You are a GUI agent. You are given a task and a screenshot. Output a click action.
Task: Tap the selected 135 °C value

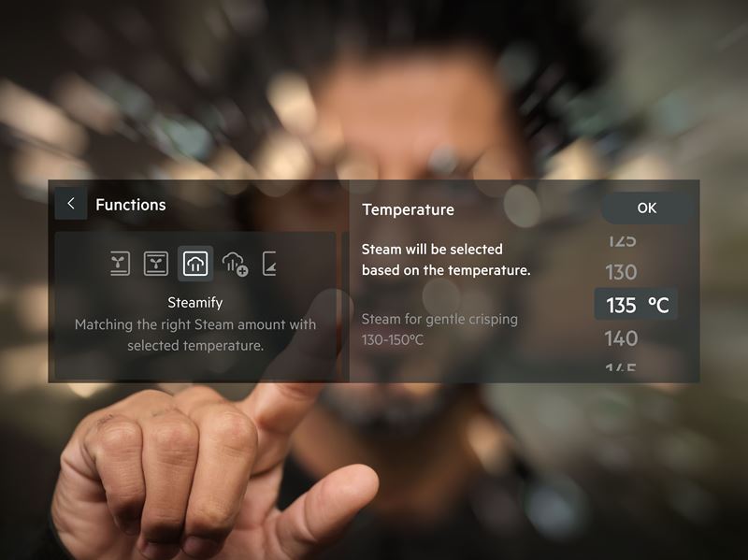click(636, 305)
